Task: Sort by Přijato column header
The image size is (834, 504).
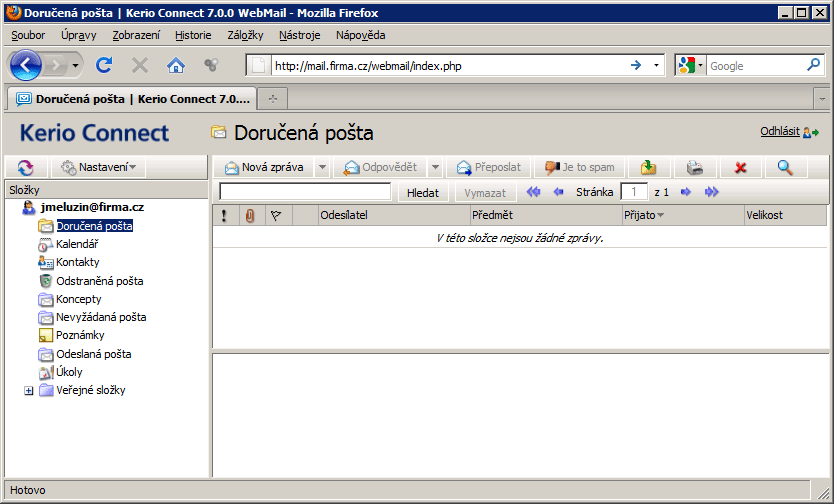Action: 683,215
